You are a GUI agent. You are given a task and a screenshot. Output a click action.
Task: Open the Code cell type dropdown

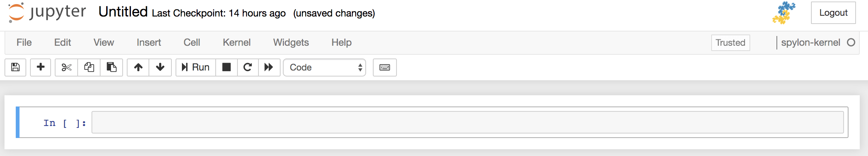[x=324, y=67]
